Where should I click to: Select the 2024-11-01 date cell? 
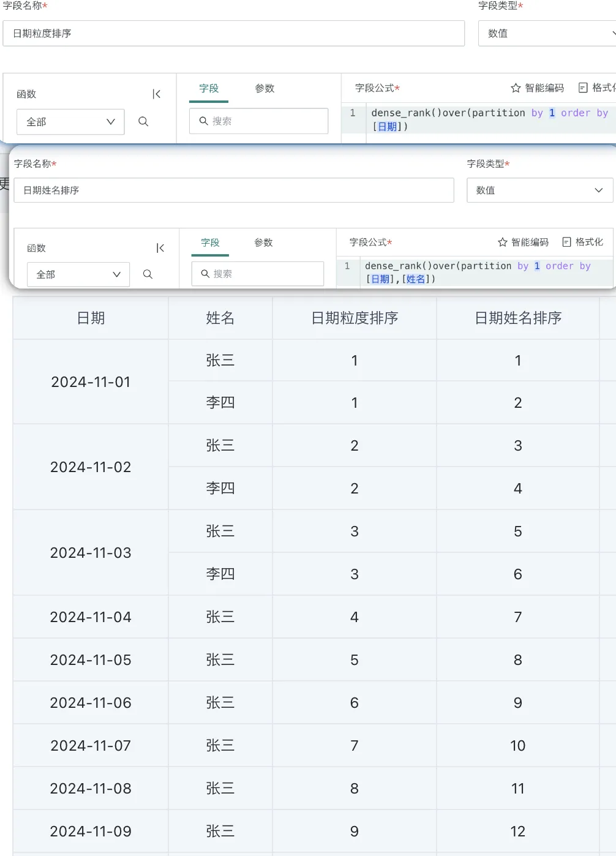(91, 382)
